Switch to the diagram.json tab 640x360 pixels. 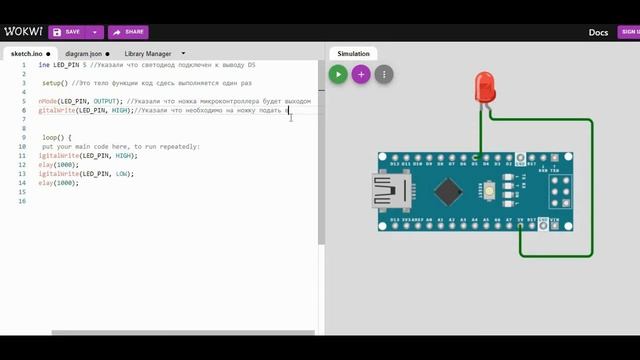(87, 54)
